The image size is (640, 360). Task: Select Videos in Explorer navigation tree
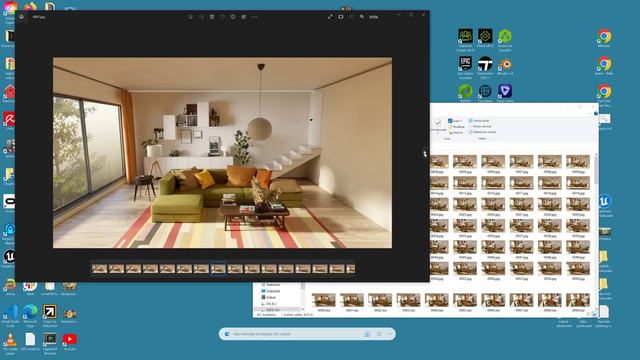[269, 298]
